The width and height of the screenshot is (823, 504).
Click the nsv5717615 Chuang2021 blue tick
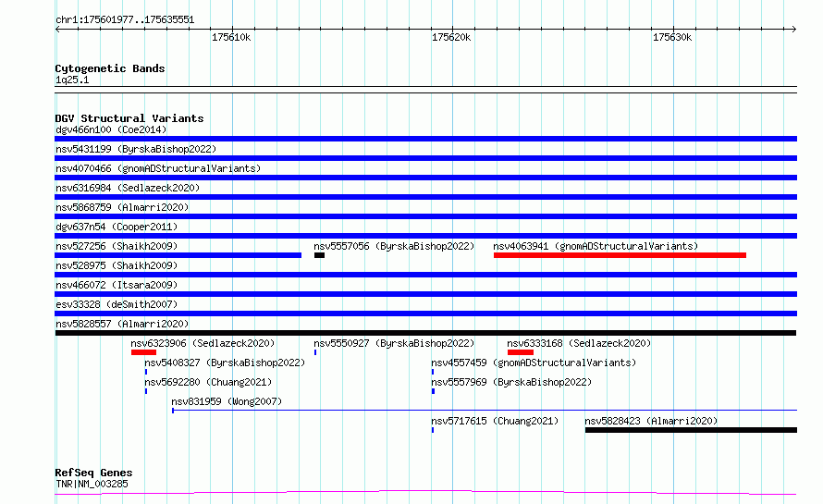coord(433,430)
